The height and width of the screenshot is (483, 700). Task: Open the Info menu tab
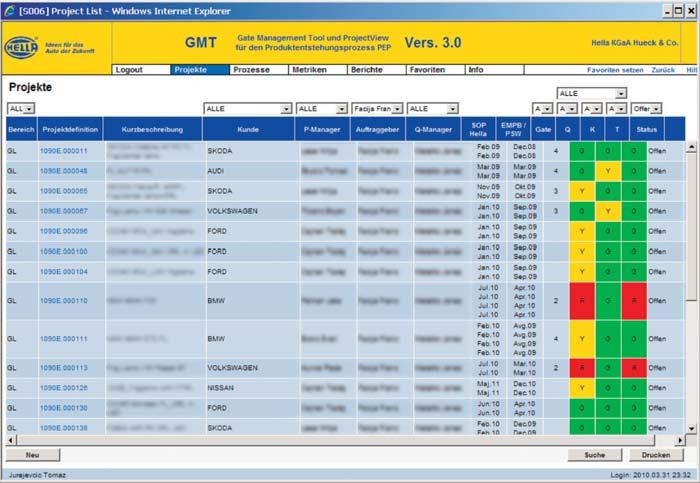(494, 70)
